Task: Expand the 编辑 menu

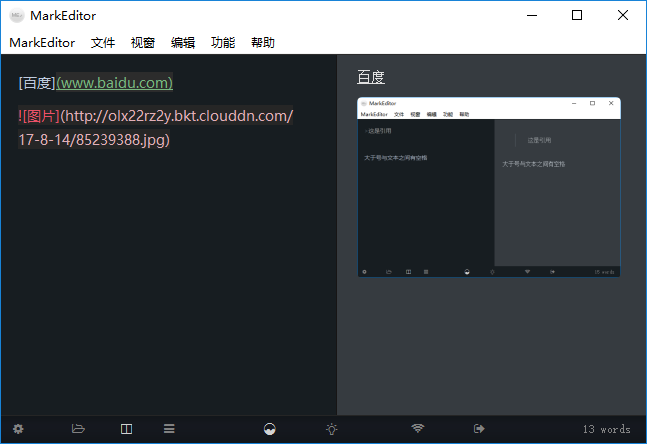Action: coord(183,43)
